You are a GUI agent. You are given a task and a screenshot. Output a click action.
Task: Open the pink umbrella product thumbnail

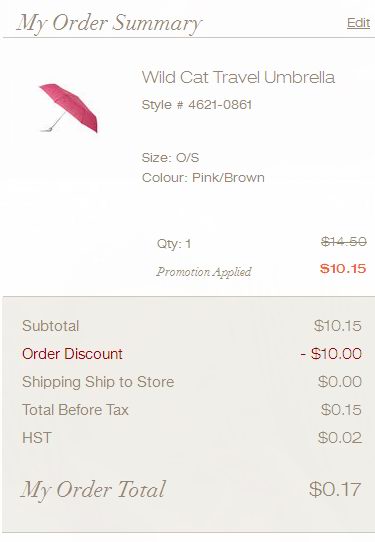[68, 108]
